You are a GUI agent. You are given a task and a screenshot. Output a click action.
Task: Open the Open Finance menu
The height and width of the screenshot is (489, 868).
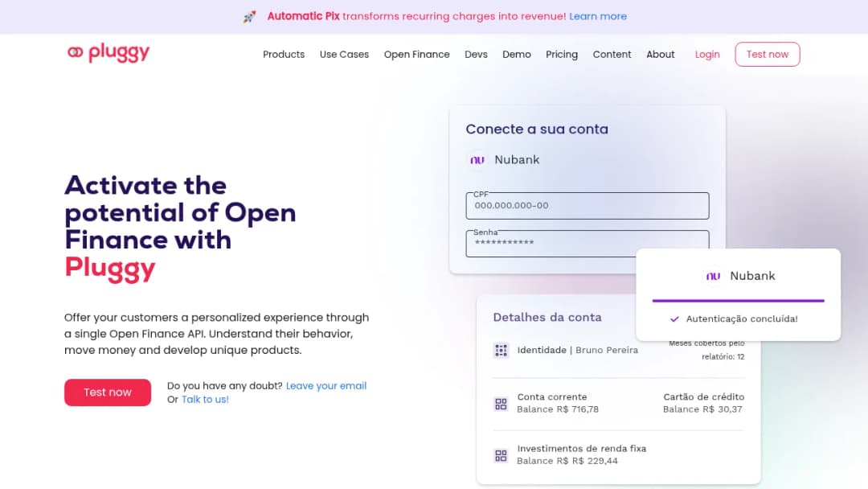click(417, 54)
